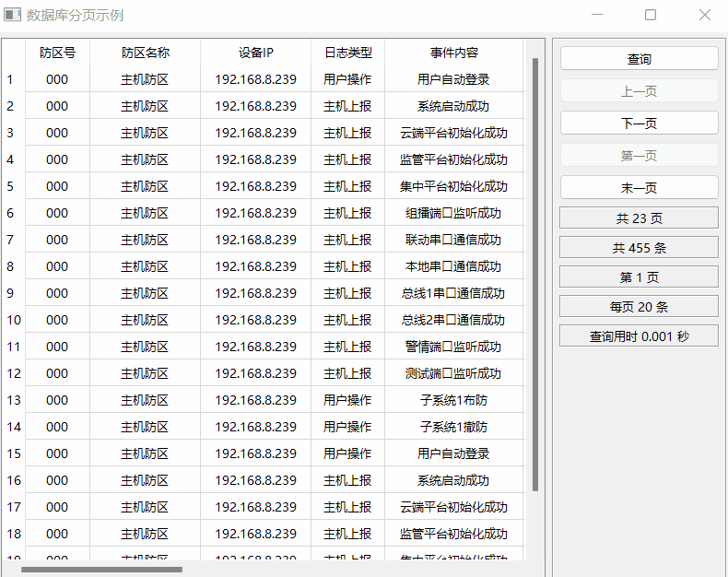Select the 日志类型 column header
Screen dimensions: 728x577
tap(347, 53)
